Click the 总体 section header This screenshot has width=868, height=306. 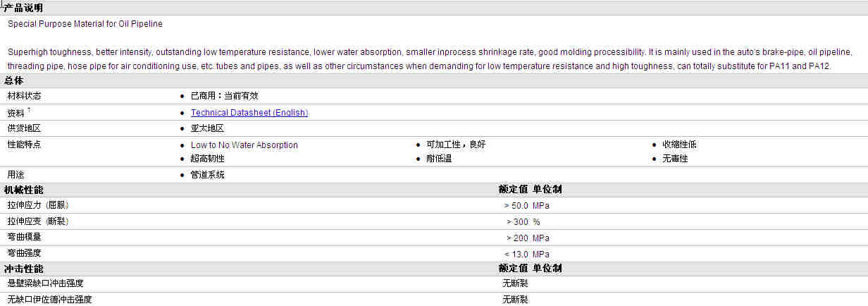point(14,81)
